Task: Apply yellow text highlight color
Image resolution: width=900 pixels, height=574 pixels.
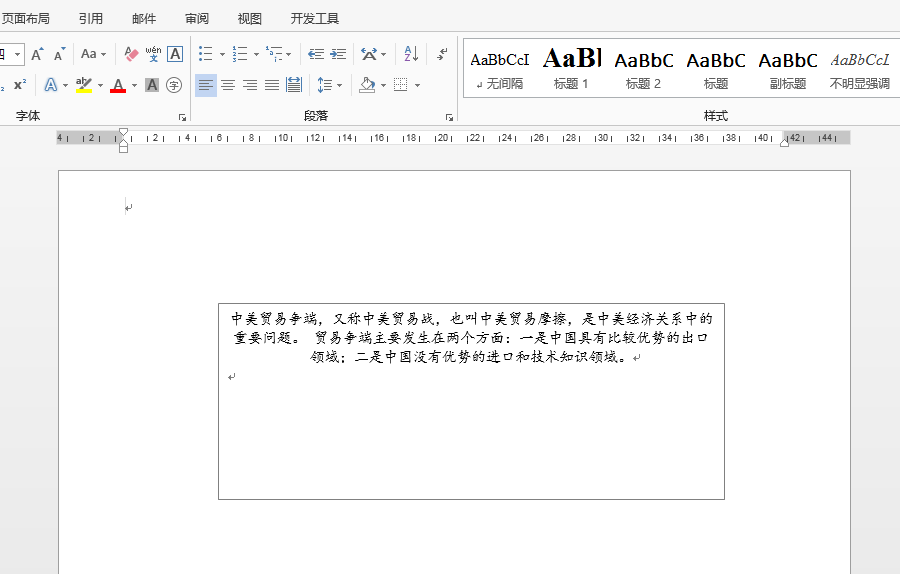Action: coord(84,85)
